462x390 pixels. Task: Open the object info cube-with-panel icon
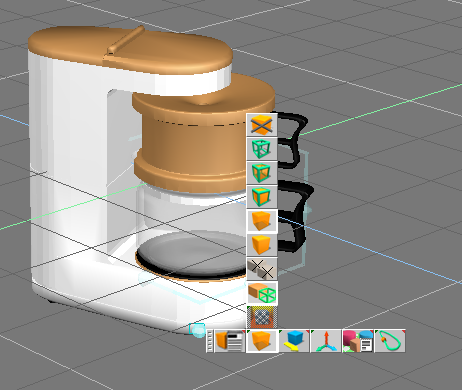[230, 341]
